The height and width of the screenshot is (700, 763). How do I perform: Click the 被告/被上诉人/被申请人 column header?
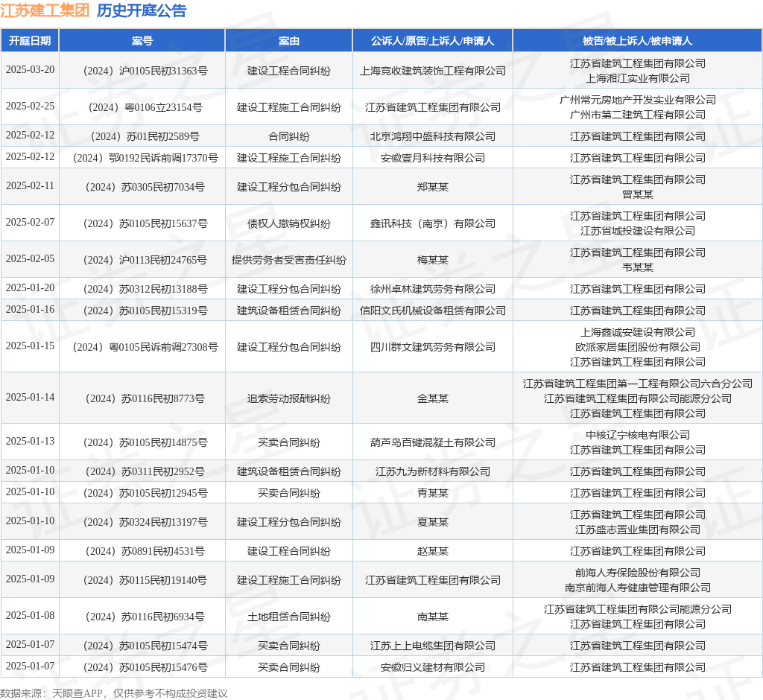(x=638, y=41)
